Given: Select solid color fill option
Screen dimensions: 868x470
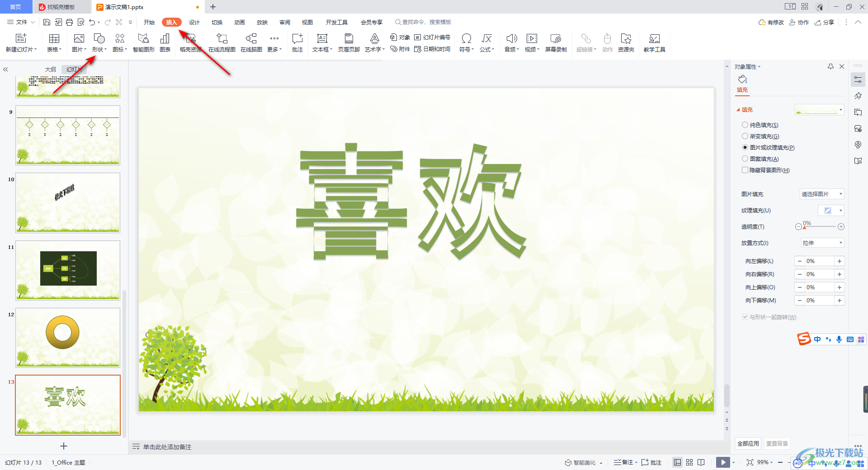Looking at the screenshot, I should (760, 125).
